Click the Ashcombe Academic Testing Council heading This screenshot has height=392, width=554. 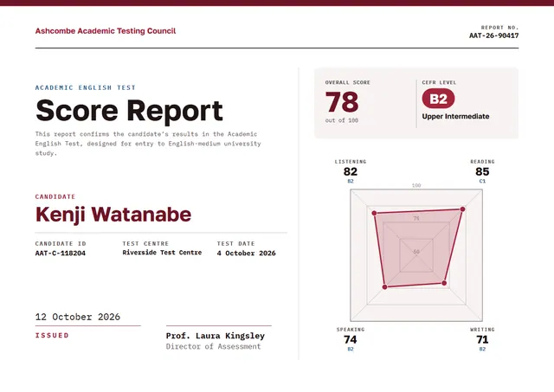pos(106,31)
